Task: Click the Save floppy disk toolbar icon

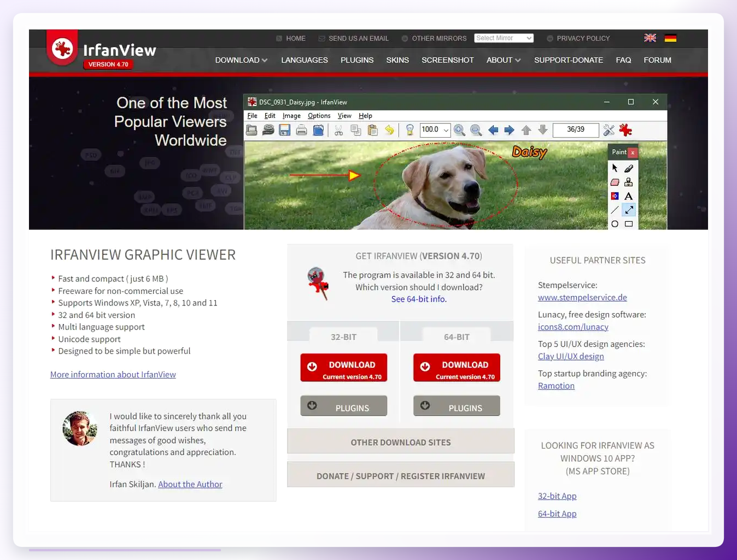Action: (x=284, y=130)
